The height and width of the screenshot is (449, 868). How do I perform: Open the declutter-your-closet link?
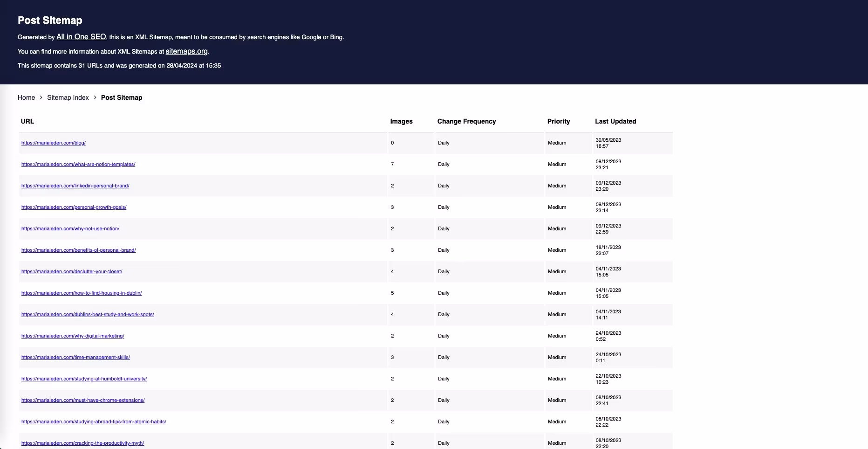point(72,271)
